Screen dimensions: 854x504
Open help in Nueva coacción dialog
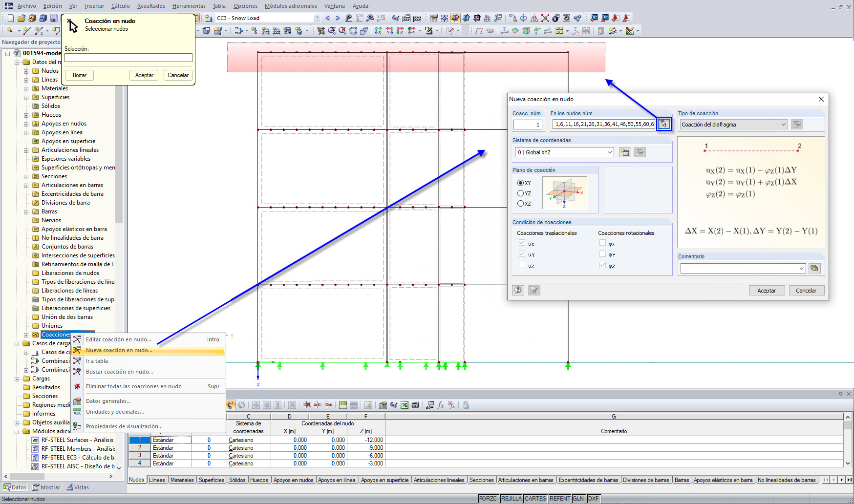tap(518, 290)
